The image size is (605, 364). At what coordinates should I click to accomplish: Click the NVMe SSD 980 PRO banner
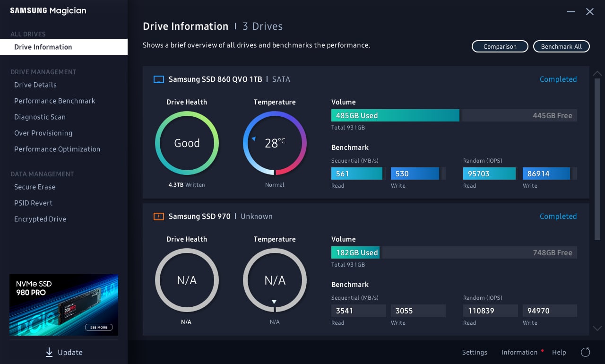[64, 305]
